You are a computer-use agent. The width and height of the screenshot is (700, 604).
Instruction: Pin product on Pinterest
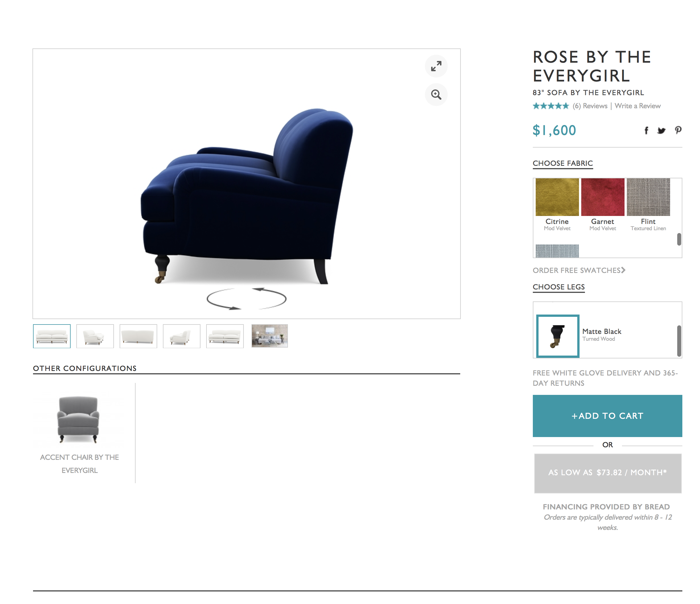coord(678,130)
